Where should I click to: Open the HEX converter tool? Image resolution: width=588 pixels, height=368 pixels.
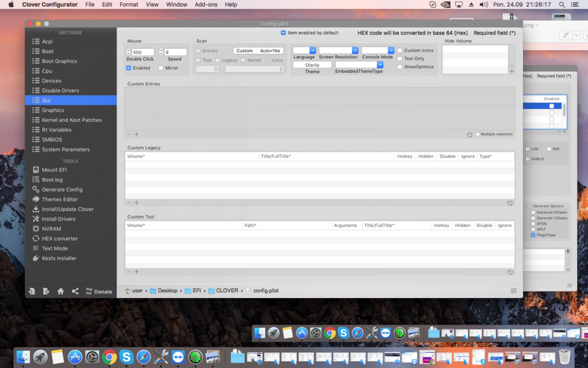tap(59, 238)
